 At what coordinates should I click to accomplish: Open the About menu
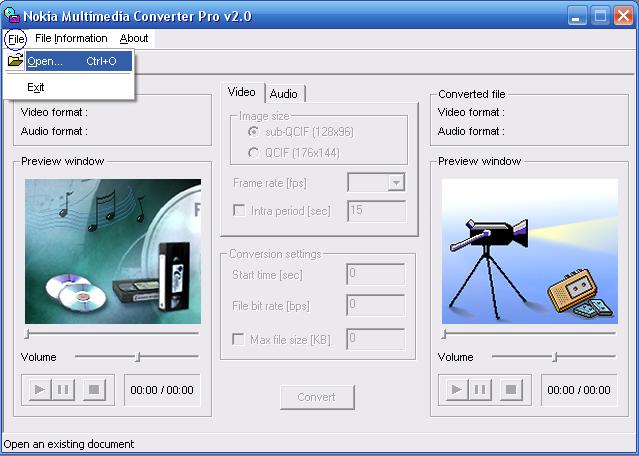(134, 38)
